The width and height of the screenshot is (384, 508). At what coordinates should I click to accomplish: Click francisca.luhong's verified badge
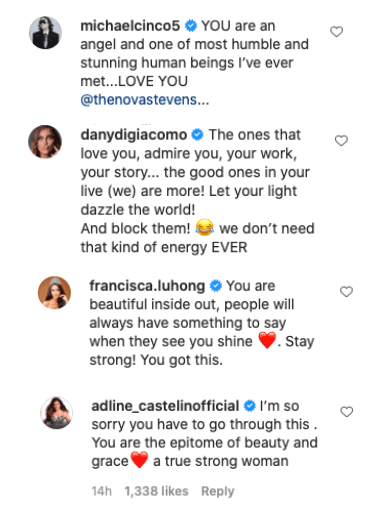click(216, 286)
